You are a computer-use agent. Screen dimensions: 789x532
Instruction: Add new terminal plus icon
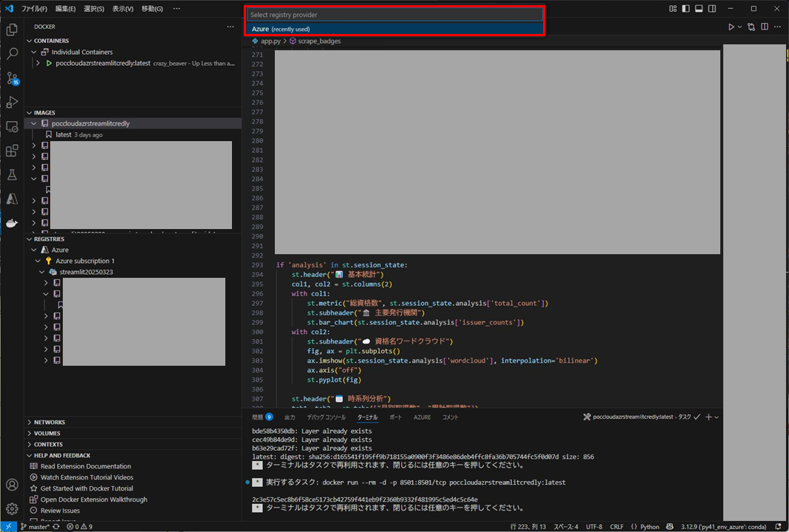[708, 417]
